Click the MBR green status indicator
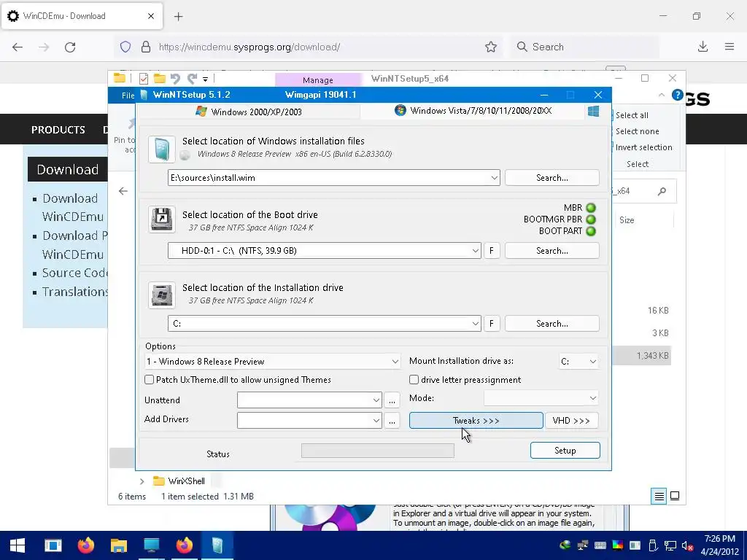The height and width of the screenshot is (560, 747). (591, 208)
